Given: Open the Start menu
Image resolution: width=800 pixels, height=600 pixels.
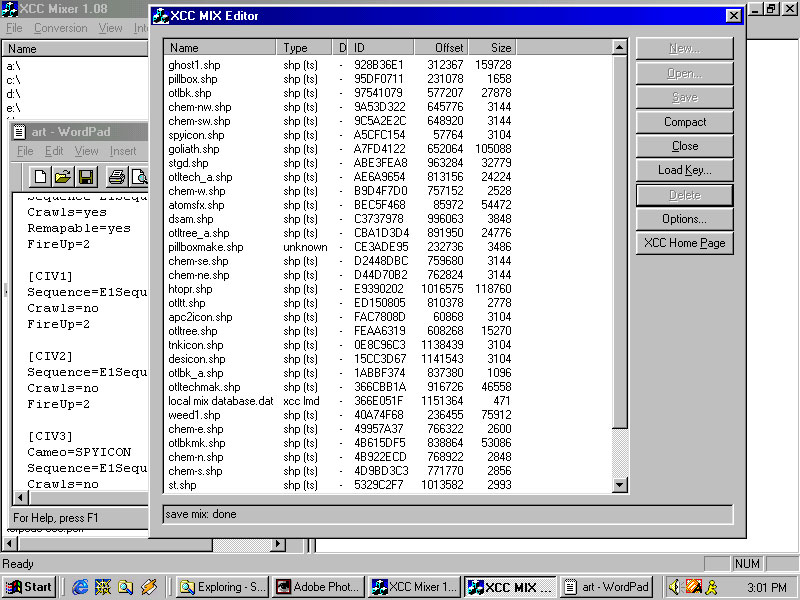Looking at the screenshot, I should click(29, 587).
